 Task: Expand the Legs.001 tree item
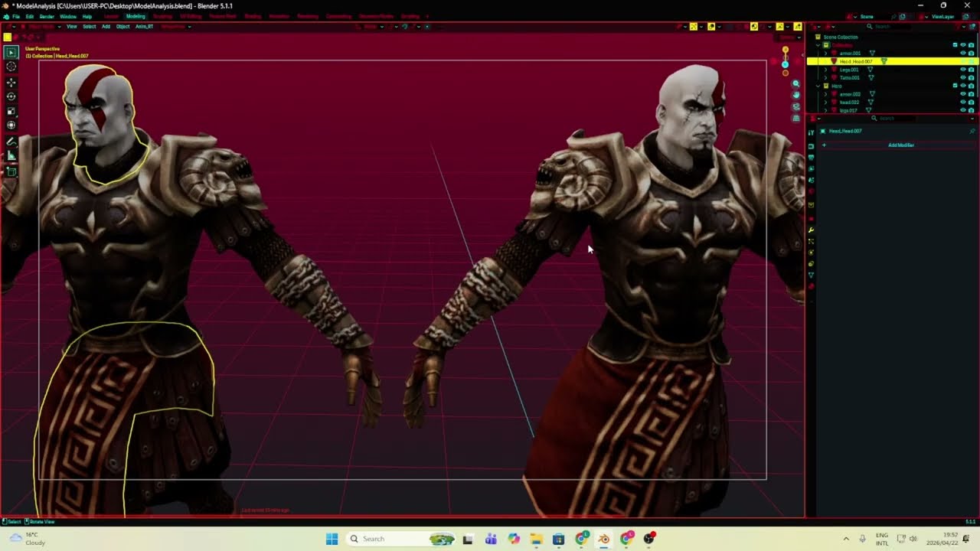(825, 70)
